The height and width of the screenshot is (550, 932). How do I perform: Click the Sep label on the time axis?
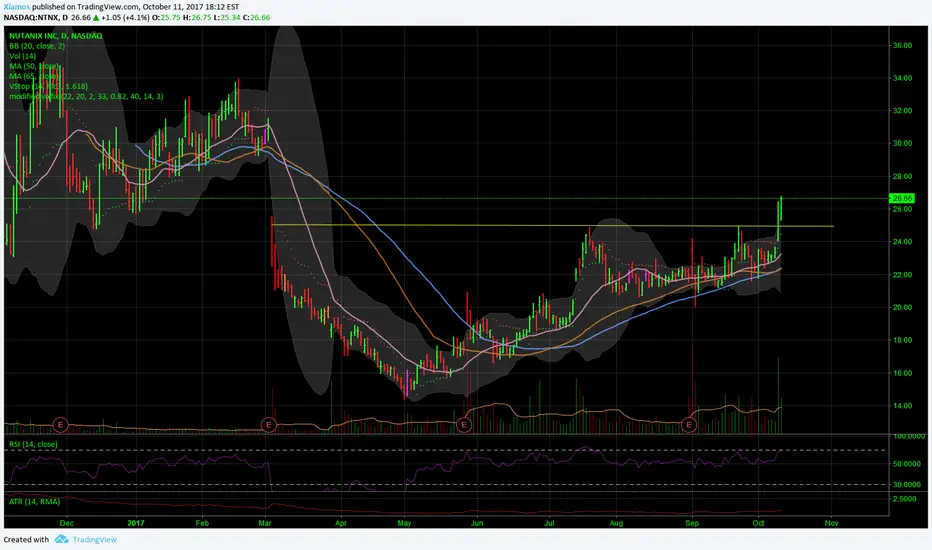692,523
